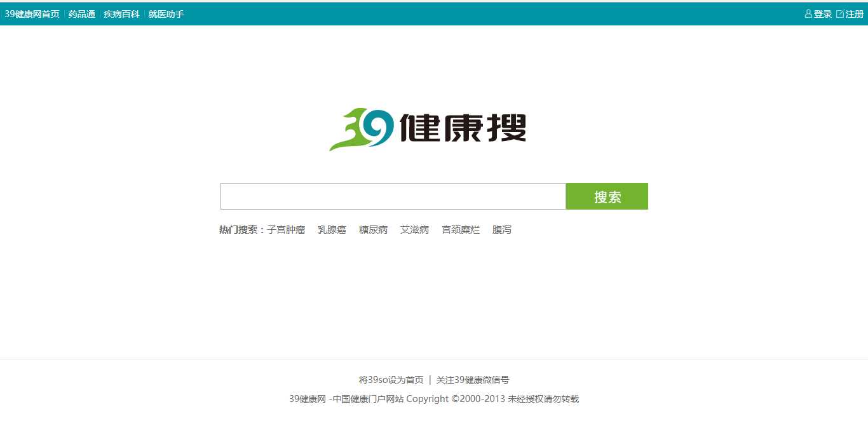Click the green 搜索 button

point(607,196)
